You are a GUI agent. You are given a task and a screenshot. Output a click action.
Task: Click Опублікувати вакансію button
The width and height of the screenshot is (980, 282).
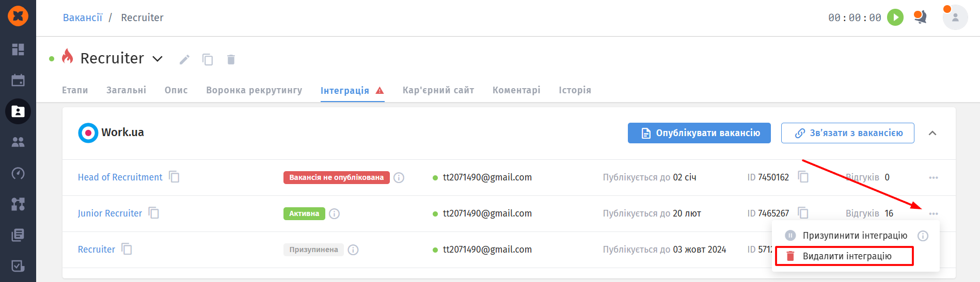pos(699,133)
